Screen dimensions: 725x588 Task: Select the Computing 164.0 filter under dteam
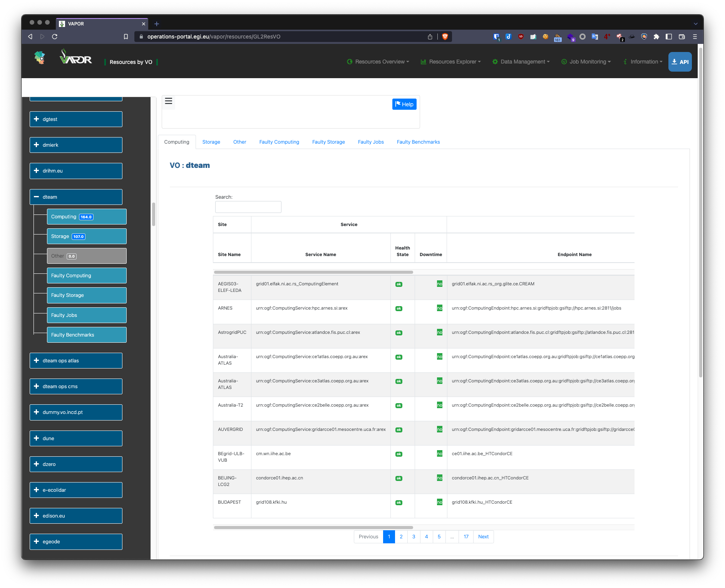tap(86, 216)
